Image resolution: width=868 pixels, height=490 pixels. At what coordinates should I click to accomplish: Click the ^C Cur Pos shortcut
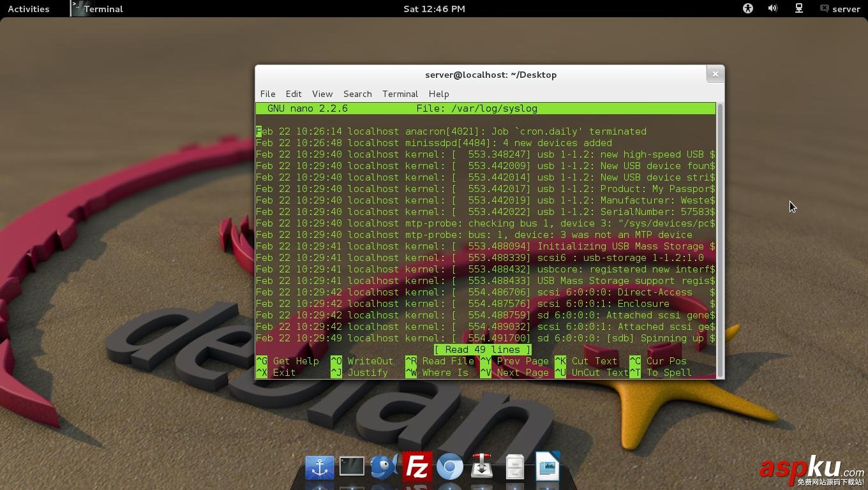(x=658, y=361)
